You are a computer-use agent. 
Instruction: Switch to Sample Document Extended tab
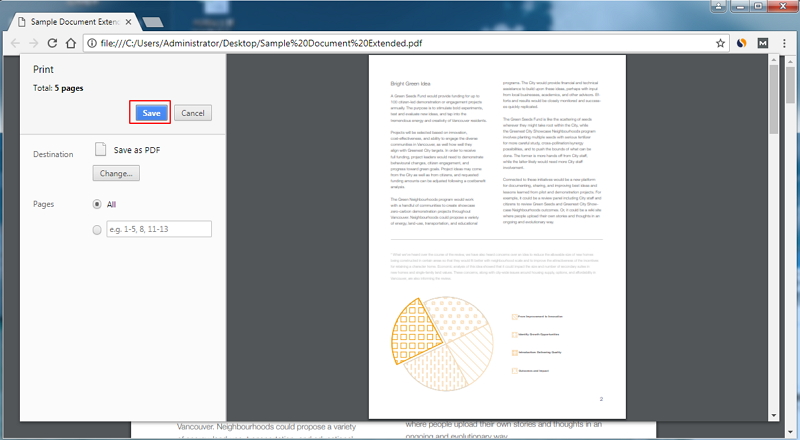(74, 22)
